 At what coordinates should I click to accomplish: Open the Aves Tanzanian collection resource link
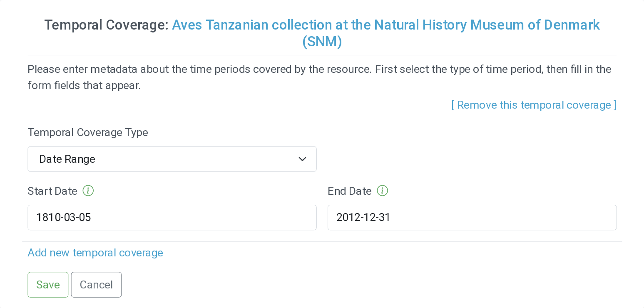coord(385,25)
